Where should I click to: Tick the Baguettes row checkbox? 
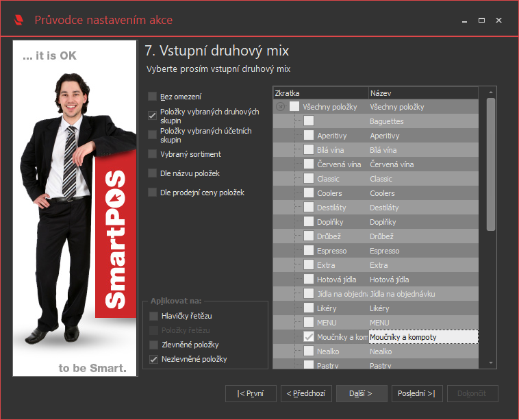coord(309,121)
